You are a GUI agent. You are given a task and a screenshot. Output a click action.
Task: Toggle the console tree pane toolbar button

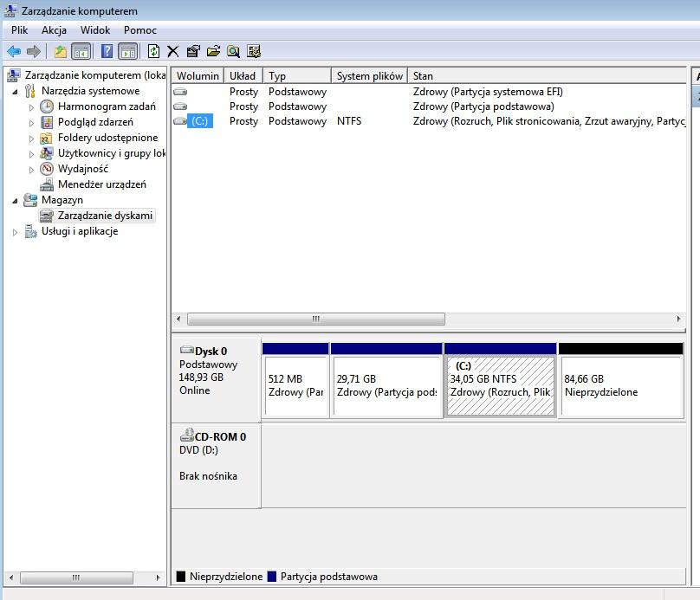81,51
